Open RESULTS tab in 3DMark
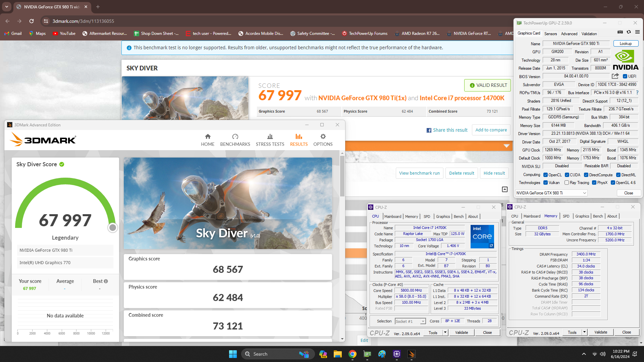 [299, 140]
